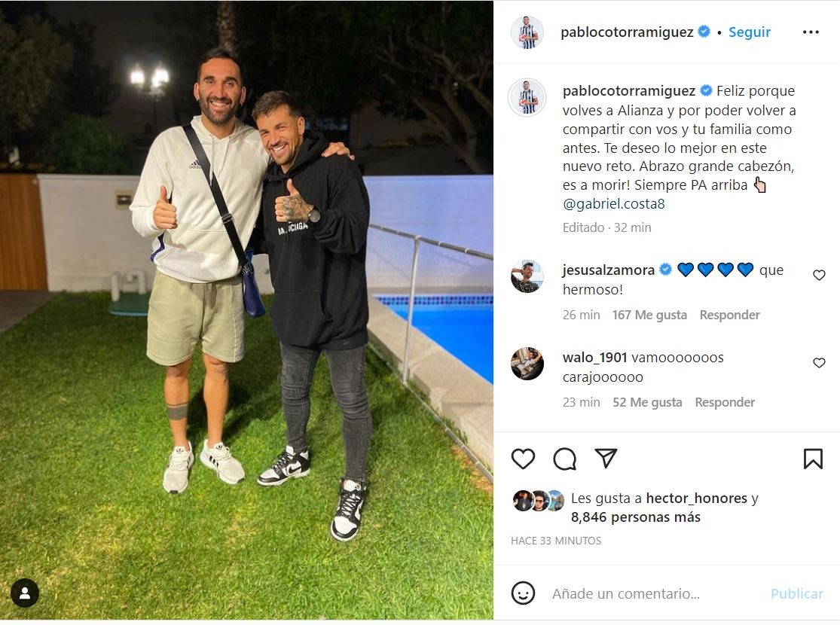Follow the account via Seguir
The width and height of the screenshot is (840, 625).
pyautogui.click(x=750, y=32)
